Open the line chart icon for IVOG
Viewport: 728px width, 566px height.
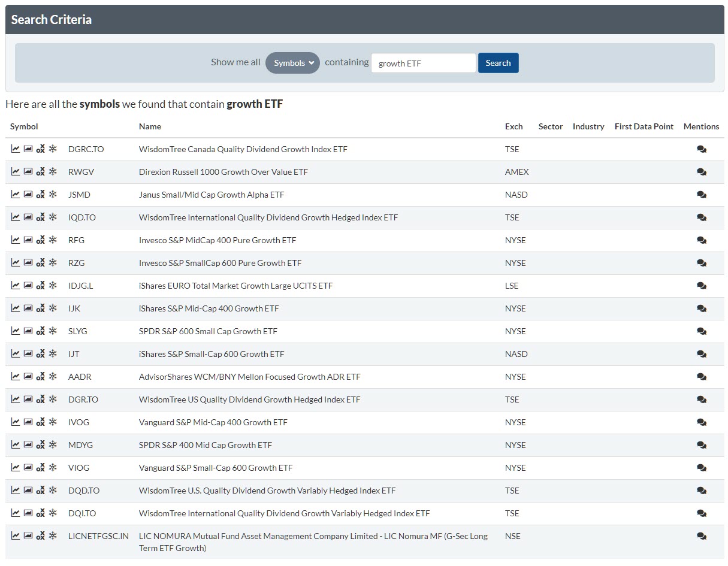point(16,422)
